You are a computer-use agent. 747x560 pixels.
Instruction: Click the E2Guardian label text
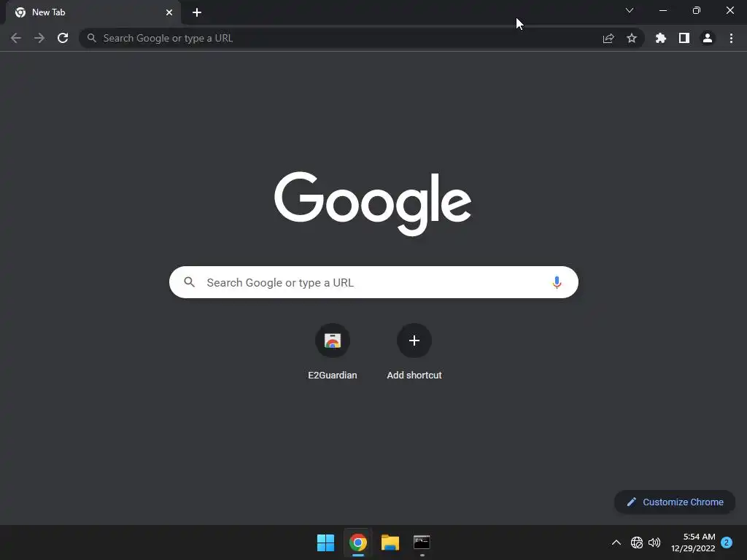click(x=333, y=376)
